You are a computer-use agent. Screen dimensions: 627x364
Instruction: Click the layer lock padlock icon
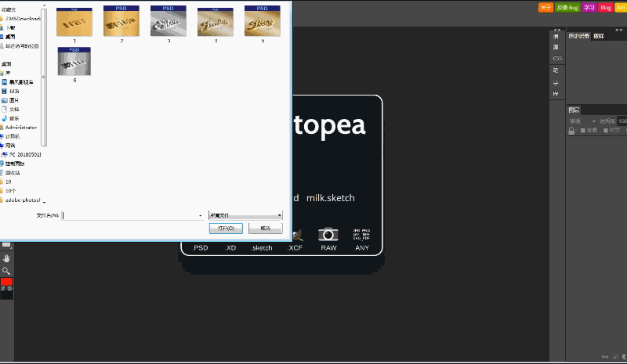pos(572,131)
